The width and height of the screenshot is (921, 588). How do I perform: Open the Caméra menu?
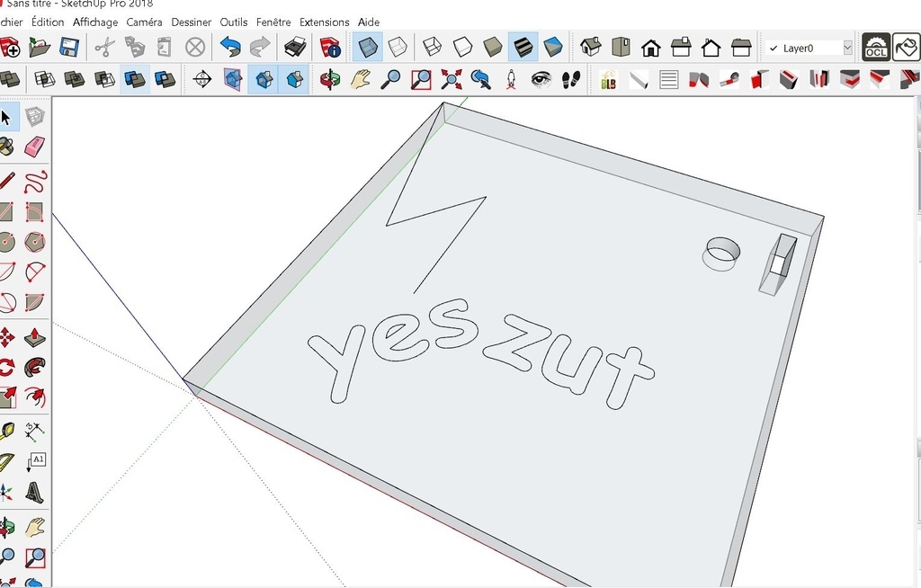(144, 22)
